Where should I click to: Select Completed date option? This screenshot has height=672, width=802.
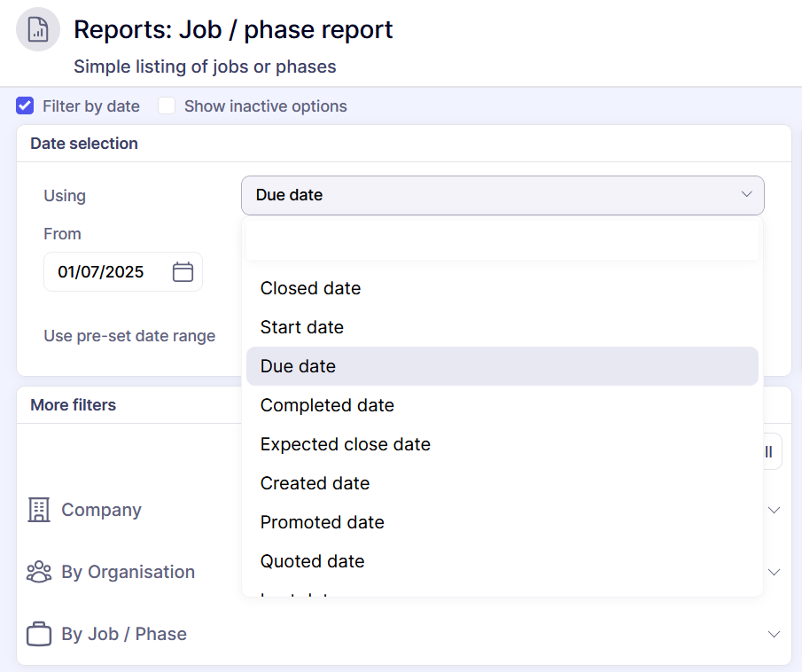pos(327,405)
